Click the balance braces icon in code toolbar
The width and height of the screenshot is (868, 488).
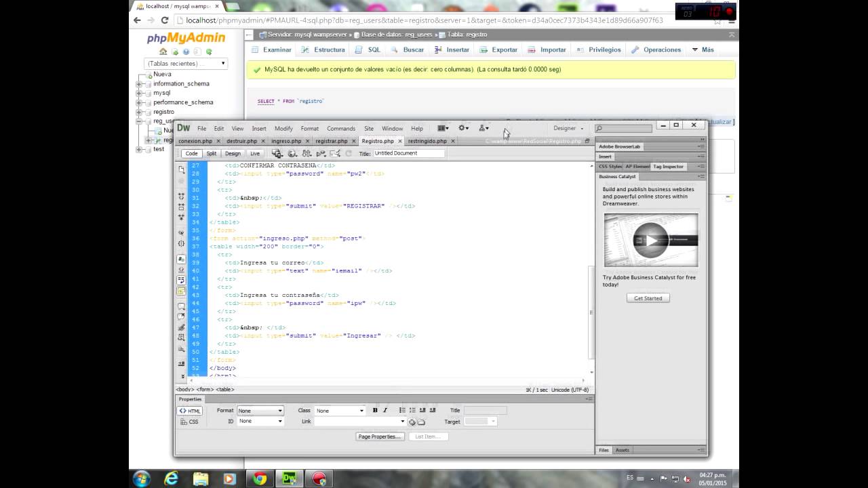tap(181, 243)
